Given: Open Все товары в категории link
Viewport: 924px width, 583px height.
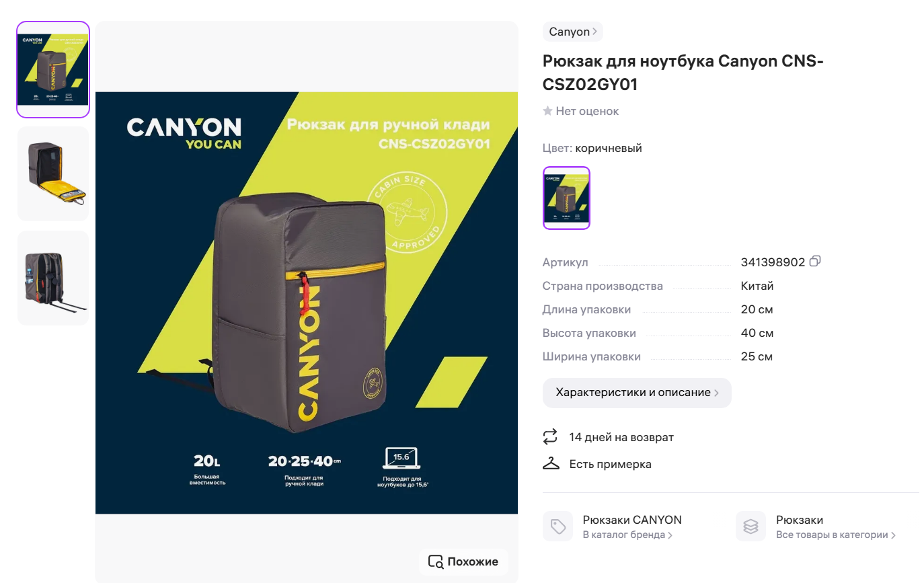Looking at the screenshot, I should coord(836,535).
